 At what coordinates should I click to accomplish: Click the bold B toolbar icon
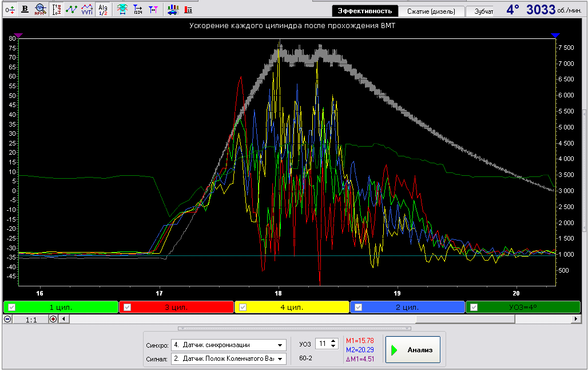click(x=25, y=9)
